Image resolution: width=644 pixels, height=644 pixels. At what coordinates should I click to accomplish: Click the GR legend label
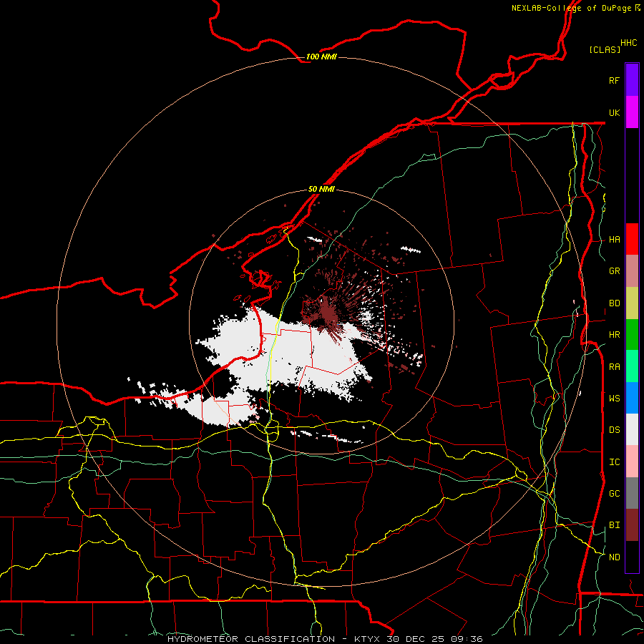click(615, 271)
